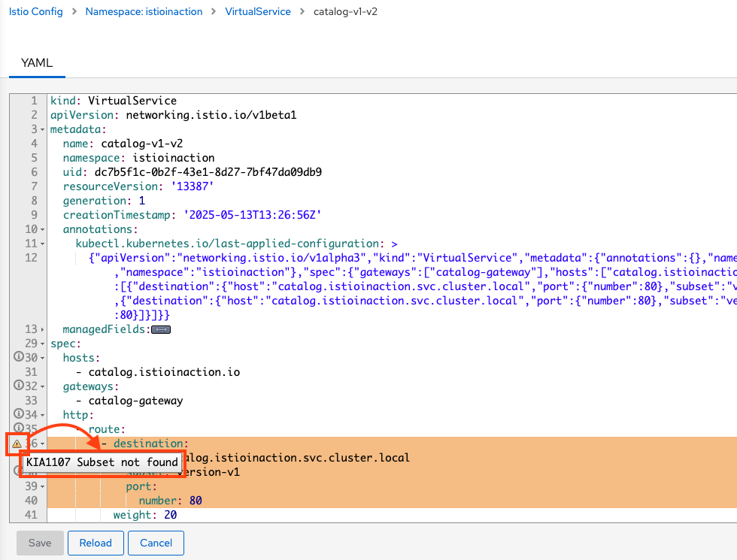Fold the destination block at line 36

[42, 444]
